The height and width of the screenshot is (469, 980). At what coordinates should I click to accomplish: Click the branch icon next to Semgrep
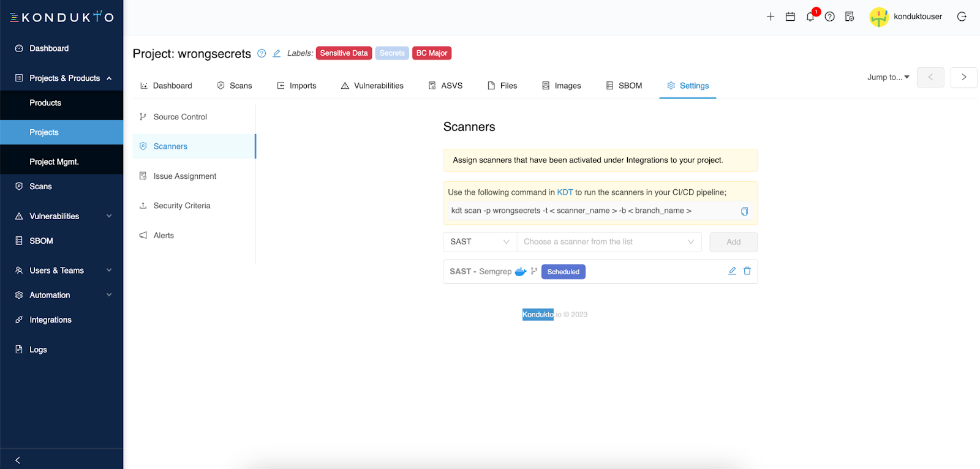[534, 271]
